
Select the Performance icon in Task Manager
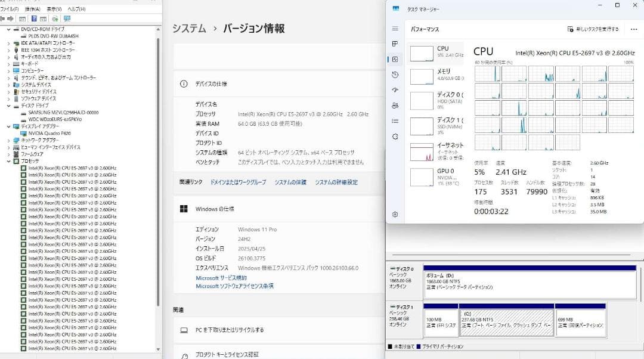click(395, 58)
